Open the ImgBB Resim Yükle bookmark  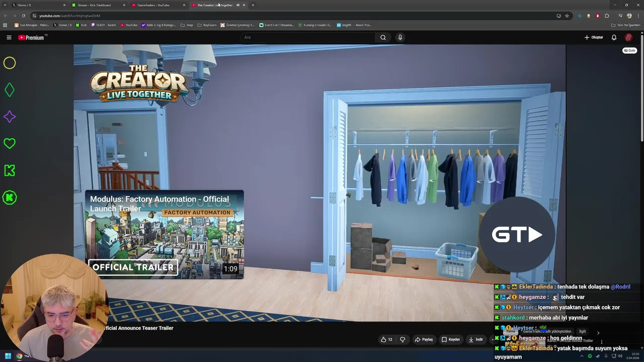[x=354, y=25]
